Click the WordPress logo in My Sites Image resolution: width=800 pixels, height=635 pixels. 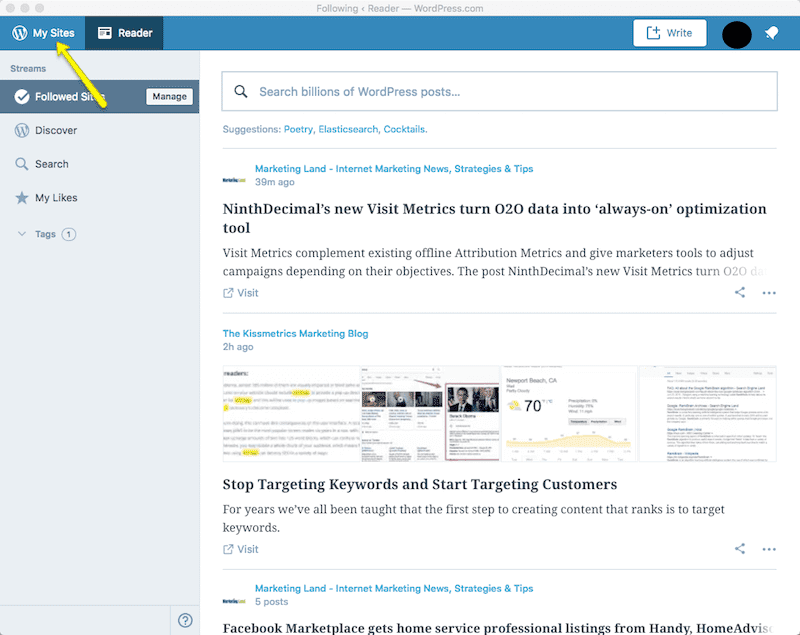(19, 33)
